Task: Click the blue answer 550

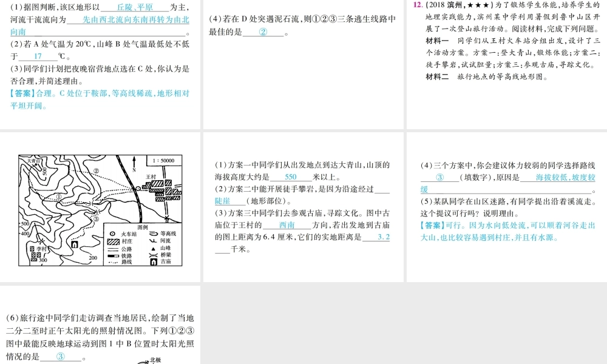Action: pyautogui.click(x=290, y=177)
